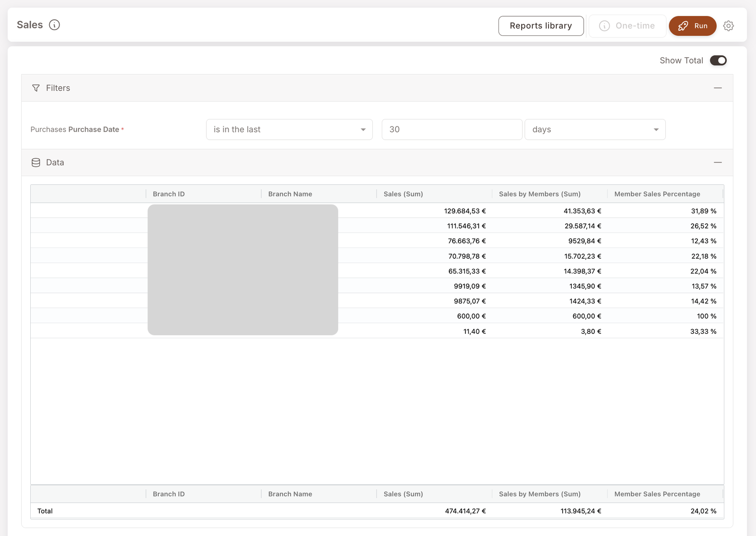756x536 pixels.
Task: Click the Filters funnel icon
Action: pyautogui.click(x=36, y=88)
